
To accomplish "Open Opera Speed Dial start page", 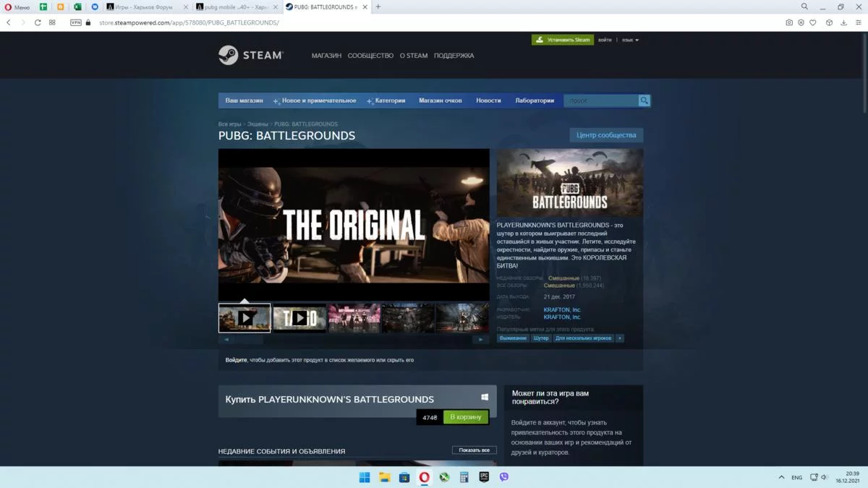I will coord(52,22).
